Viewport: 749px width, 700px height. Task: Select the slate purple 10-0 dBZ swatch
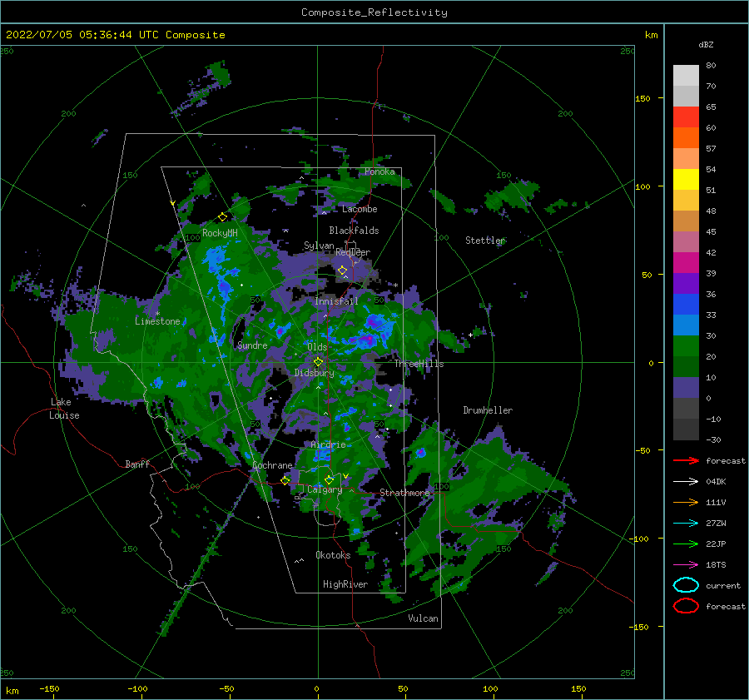tap(686, 388)
